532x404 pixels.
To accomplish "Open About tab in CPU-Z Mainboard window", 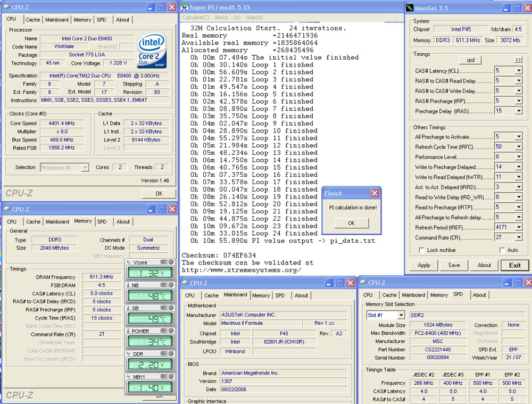I will (x=301, y=295).
